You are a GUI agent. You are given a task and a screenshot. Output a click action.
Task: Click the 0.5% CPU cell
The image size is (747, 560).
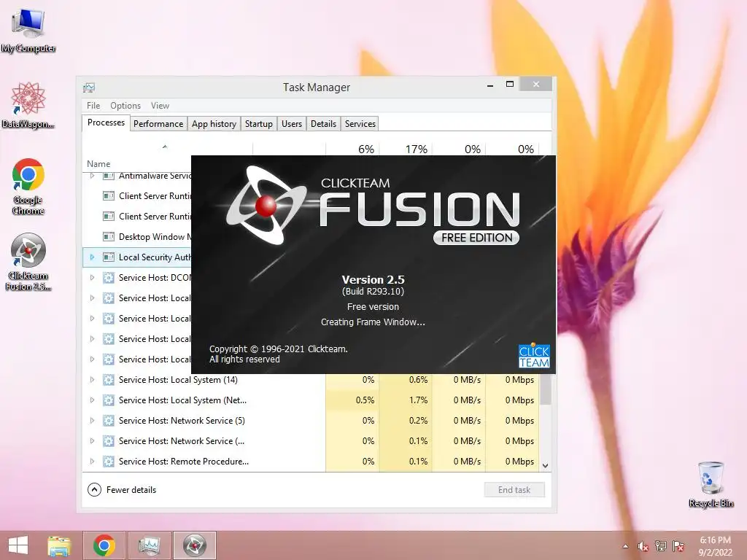[x=352, y=400]
